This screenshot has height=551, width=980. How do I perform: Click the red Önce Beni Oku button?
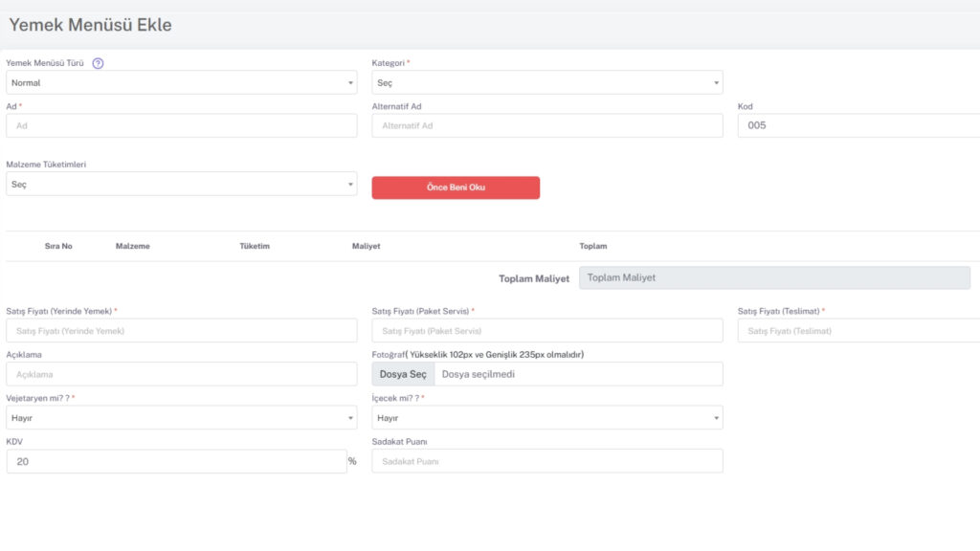click(456, 187)
